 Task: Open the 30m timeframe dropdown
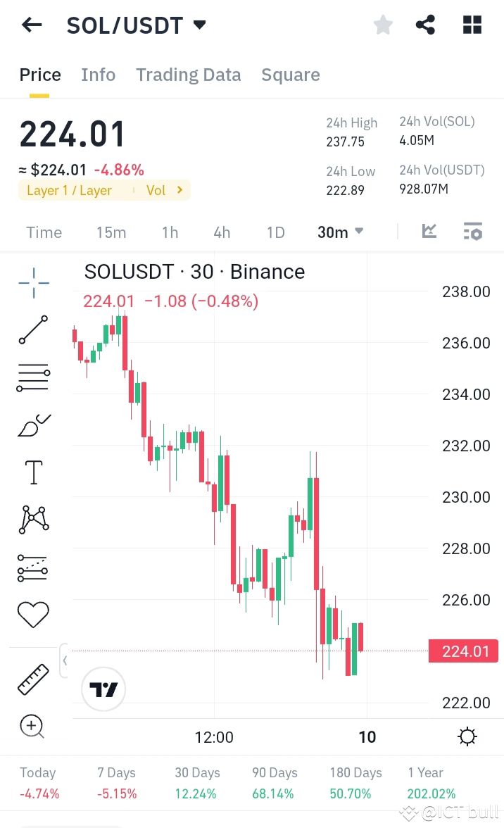click(340, 232)
